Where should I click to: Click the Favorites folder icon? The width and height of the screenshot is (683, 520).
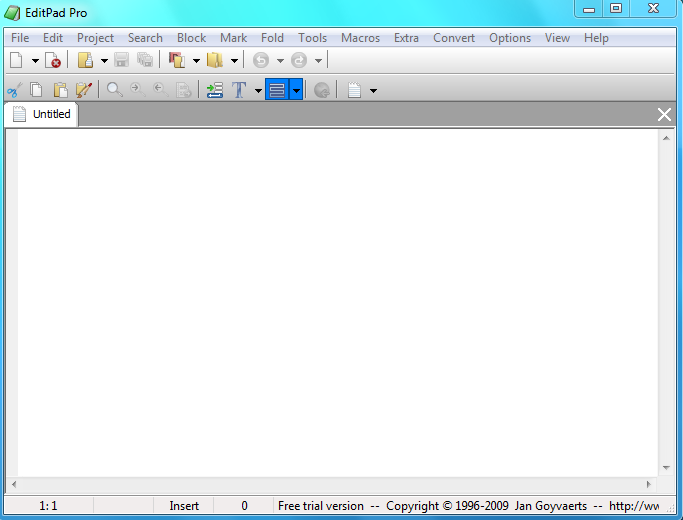click(215, 60)
